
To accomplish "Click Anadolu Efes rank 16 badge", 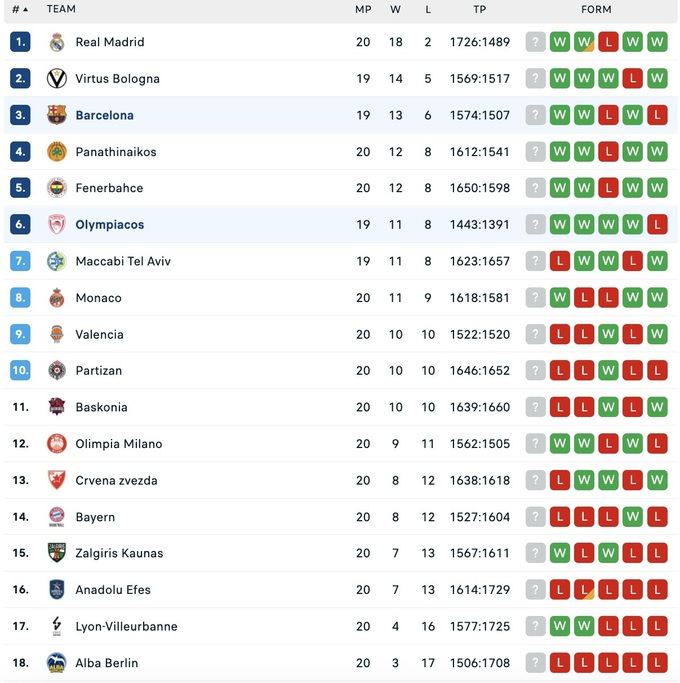I will (21, 590).
